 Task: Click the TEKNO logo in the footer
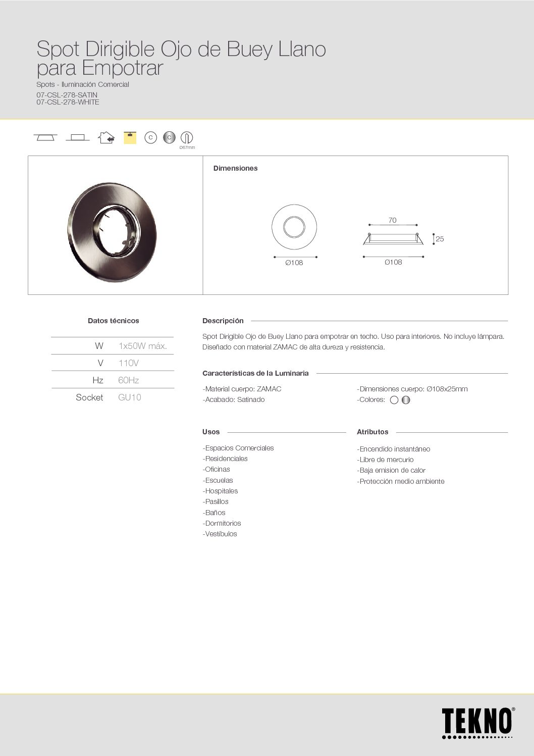click(x=478, y=723)
